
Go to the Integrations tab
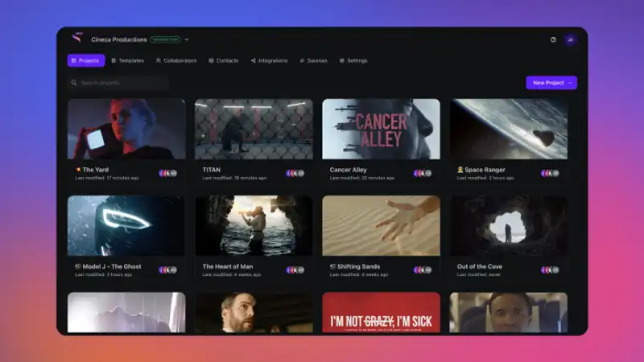(x=269, y=60)
